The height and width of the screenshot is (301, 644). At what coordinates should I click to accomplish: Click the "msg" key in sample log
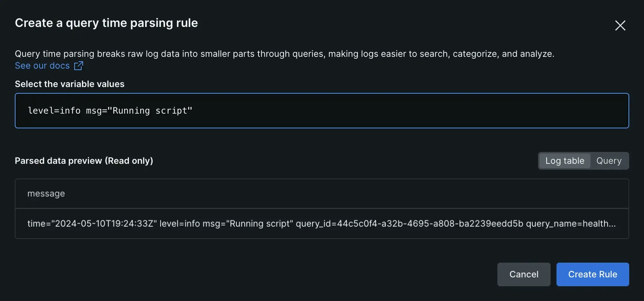pyautogui.click(x=94, y=111)
